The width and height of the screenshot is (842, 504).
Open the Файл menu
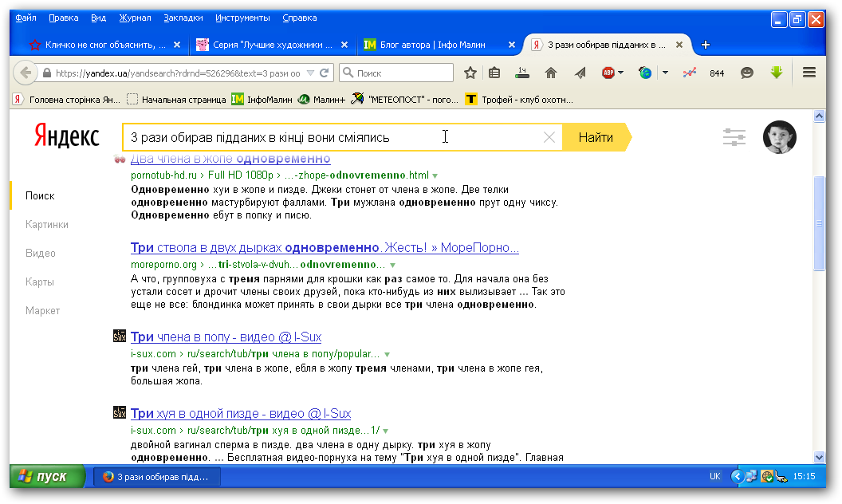point(26,18)
